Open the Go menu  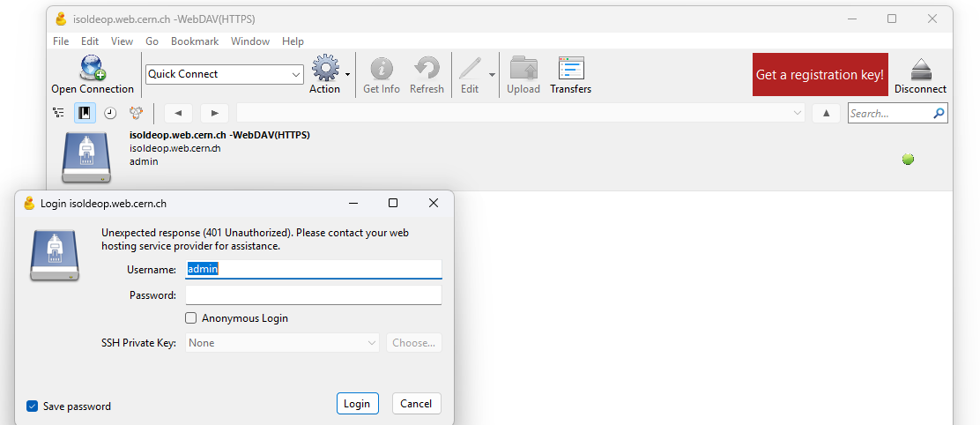(x=152, y=41)
